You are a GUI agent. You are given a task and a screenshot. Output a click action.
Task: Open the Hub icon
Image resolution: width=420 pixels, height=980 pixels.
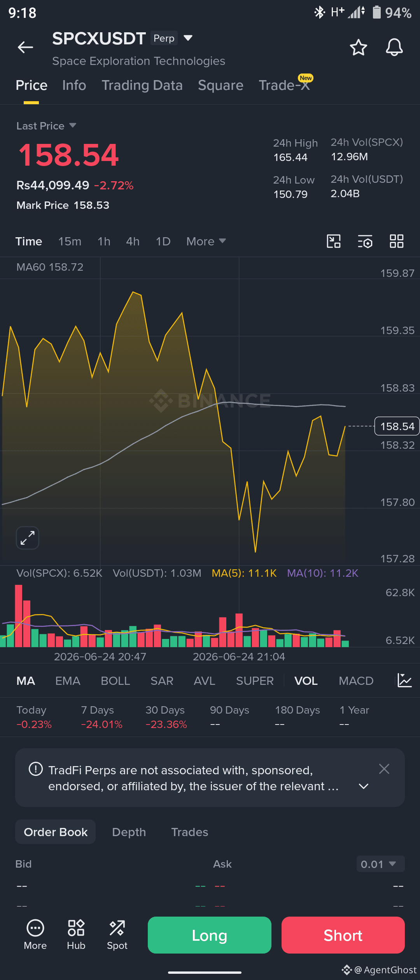click(76, 935)
